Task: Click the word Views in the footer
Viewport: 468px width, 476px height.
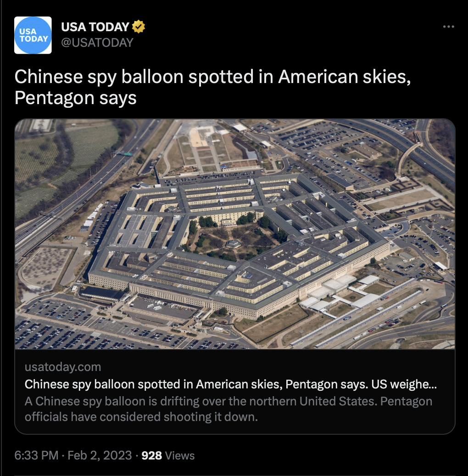Action: 180,455
